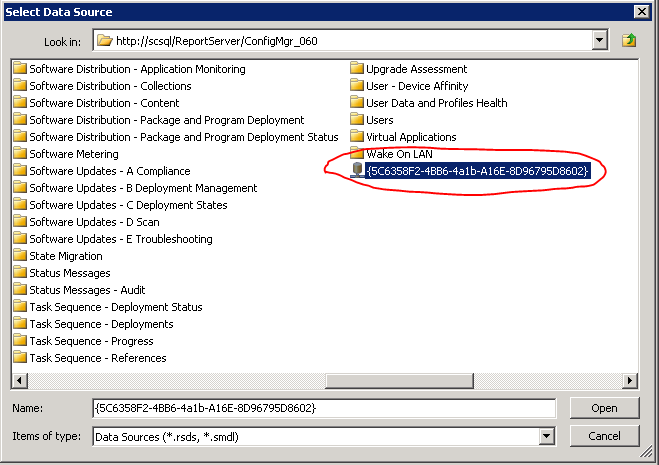Image resolution: width=659 pixels, height=465 pixels.
Task: Select the data source icon for {5C6358F2-4BB6-4a1b-A16E-8D96795D8602}
Action: tap(357, 170)
